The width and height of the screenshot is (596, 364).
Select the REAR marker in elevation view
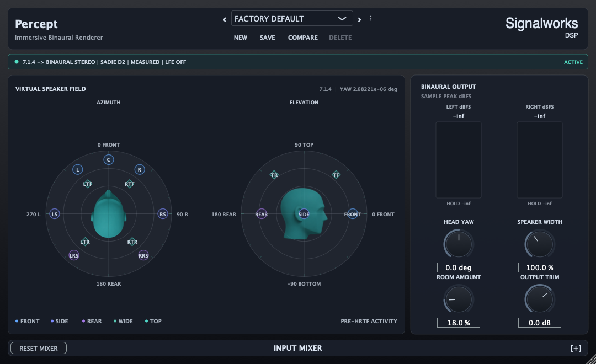click(x=262, y=214)
